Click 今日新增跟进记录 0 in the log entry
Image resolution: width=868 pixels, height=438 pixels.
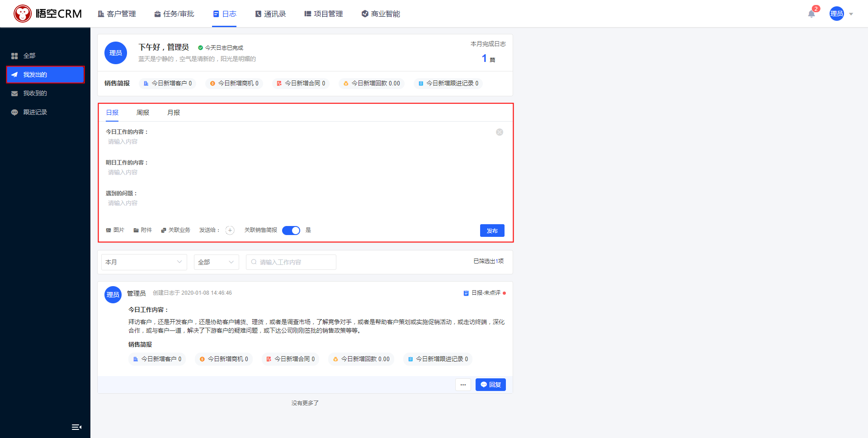point(438,359)
